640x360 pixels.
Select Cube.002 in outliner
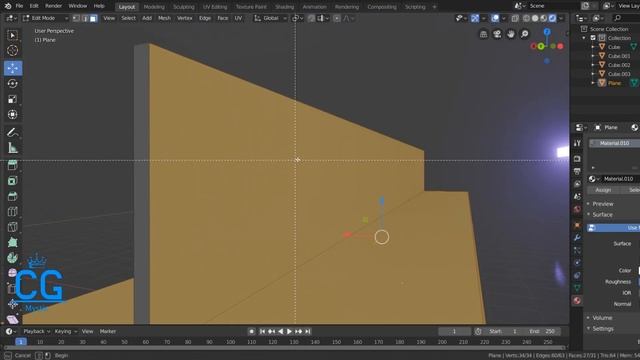619,65
